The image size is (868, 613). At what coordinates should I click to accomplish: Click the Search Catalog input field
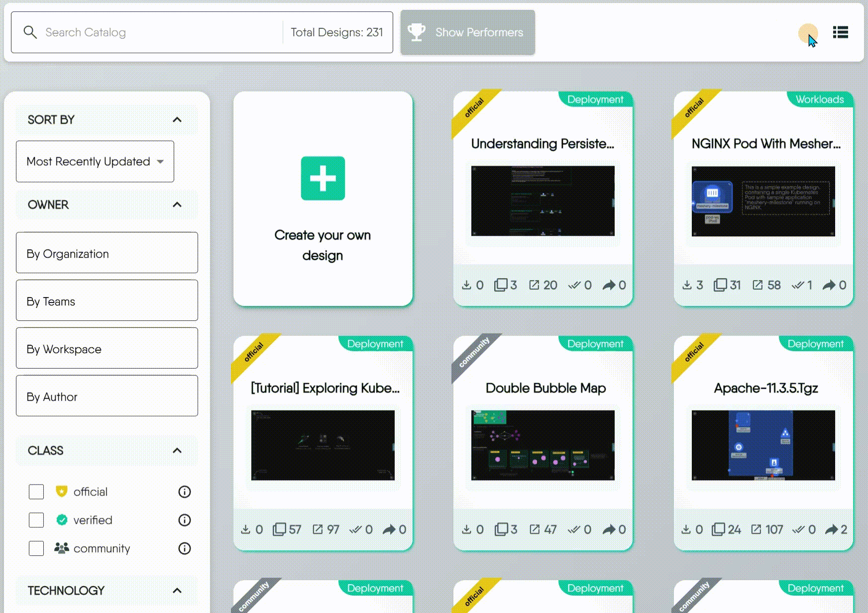[159, 32]
